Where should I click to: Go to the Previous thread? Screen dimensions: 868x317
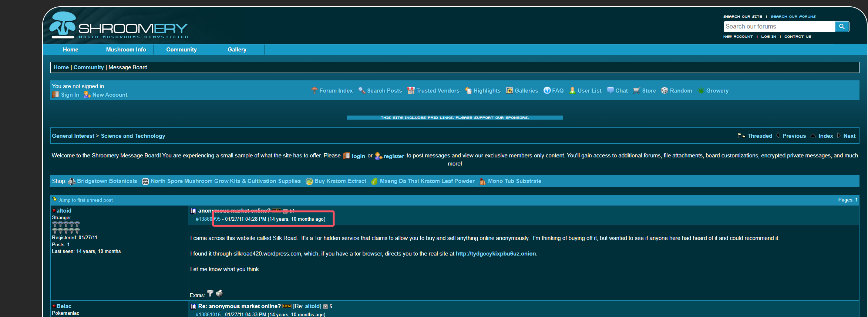794,136
